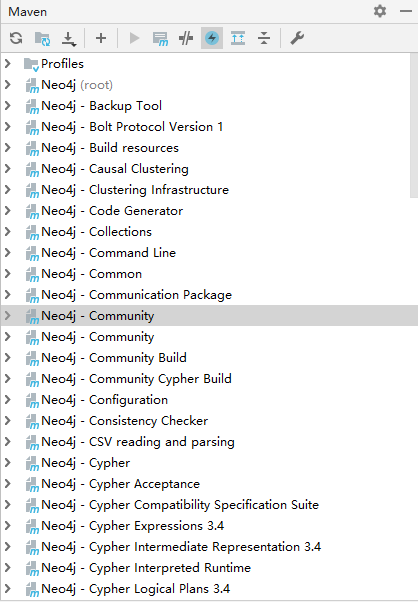The height and width of the screenshot is (602, 418).
Task: Hide the Maven tool window
Action: (x=406, y=11)
